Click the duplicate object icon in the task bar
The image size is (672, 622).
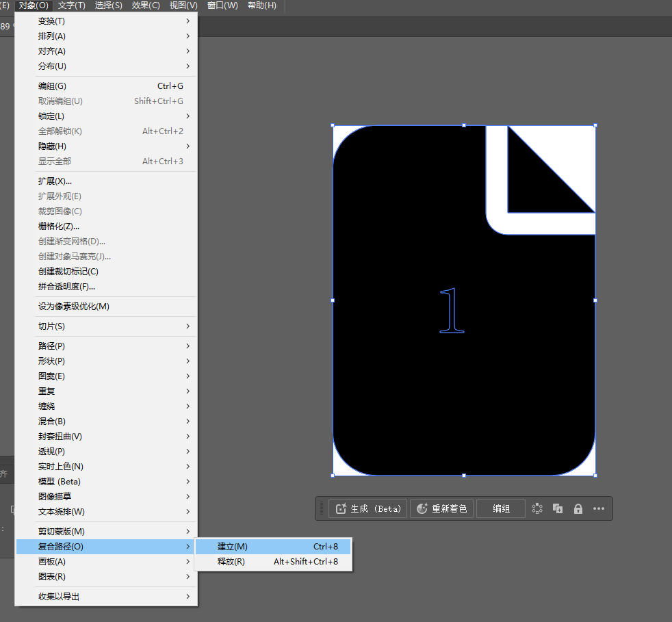(x=558, y=508)
